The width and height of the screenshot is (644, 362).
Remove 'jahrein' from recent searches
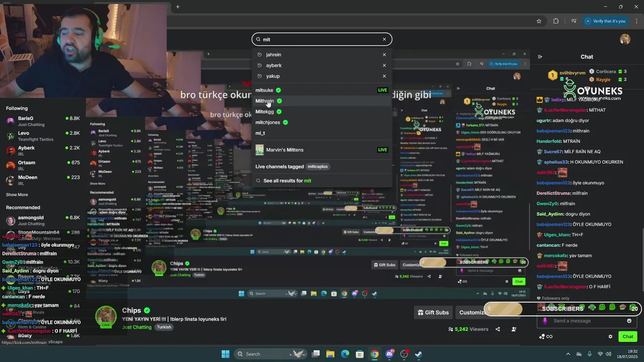[384, 55]
